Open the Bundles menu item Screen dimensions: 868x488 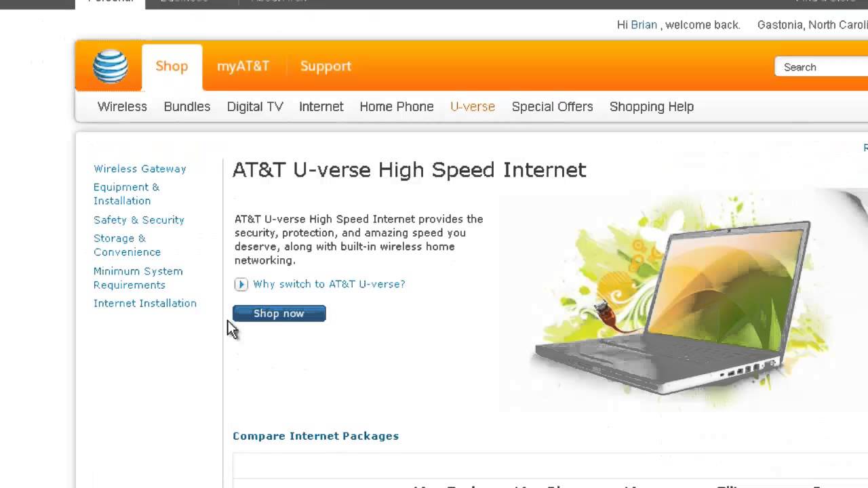[187, 106]
